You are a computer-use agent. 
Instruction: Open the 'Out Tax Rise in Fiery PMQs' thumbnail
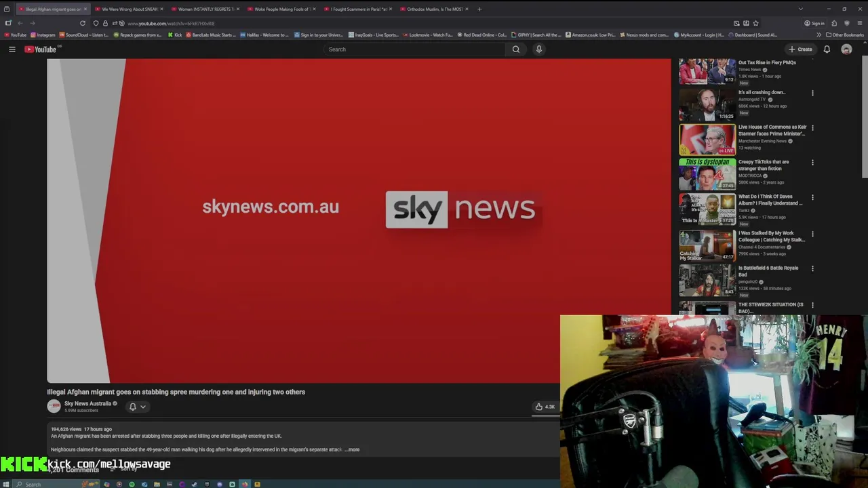pyautogui.click(x=707, y=71)
